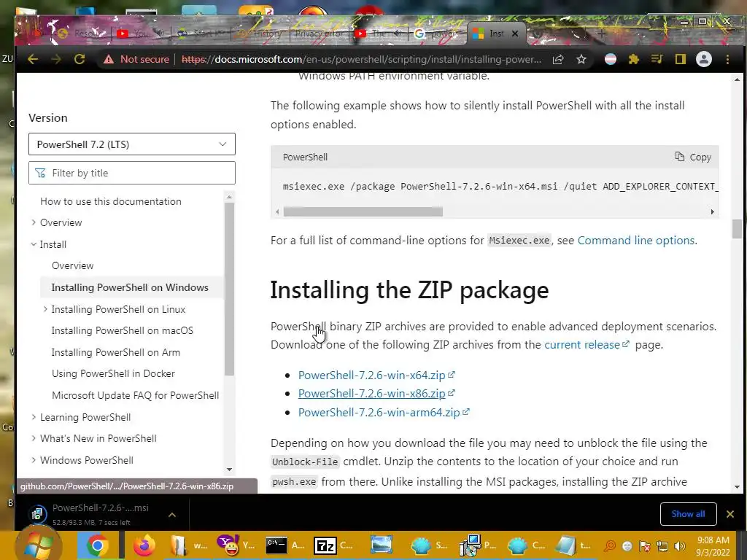Click Show all downloads button
The width and height of the screenshot is (747, 560).
[x=688, y=514]
